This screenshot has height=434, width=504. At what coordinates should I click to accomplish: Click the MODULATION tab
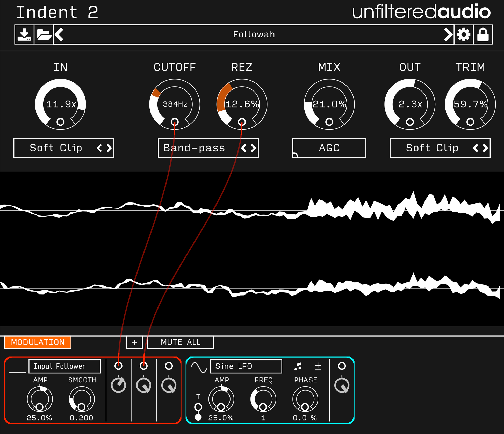38,342
